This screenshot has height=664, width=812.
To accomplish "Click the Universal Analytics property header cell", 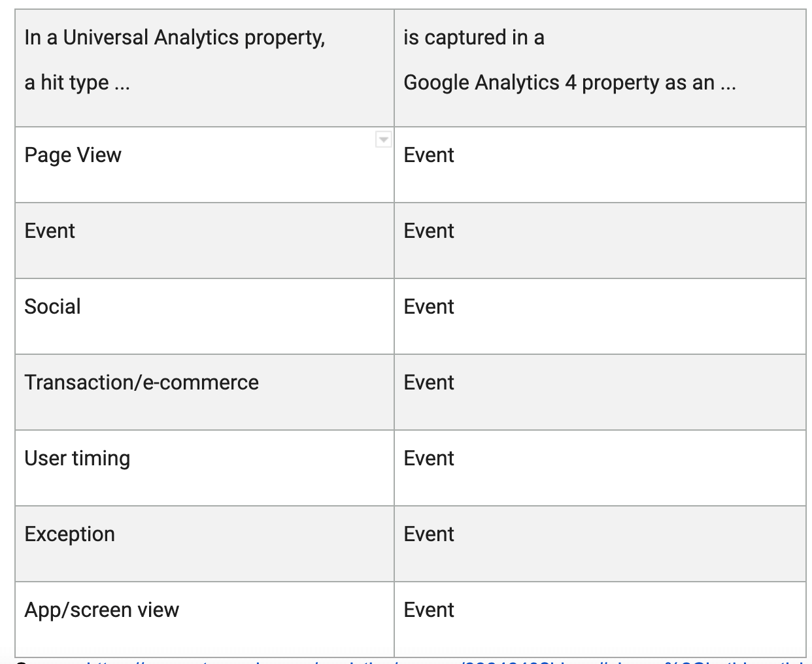I will 205,68.
